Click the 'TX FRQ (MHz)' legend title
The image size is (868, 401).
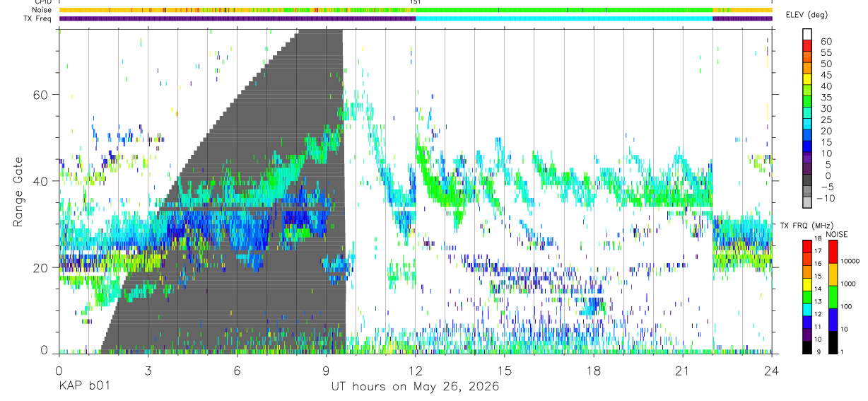click(807, 225)
